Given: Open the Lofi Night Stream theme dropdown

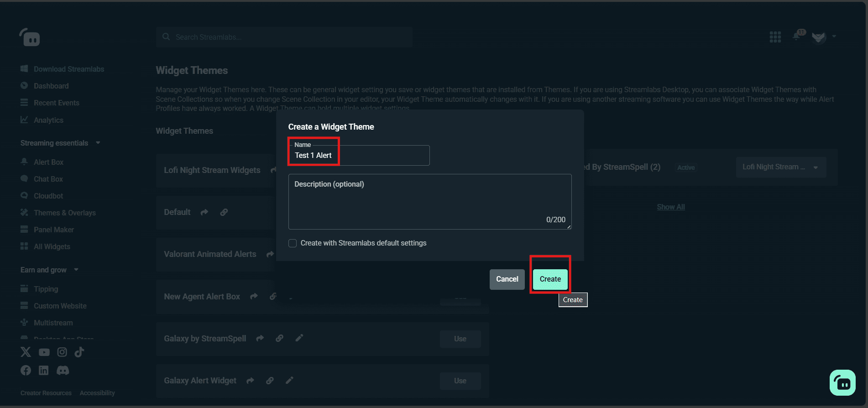Looking at the screenshot, I should click(x=781, y=167).
